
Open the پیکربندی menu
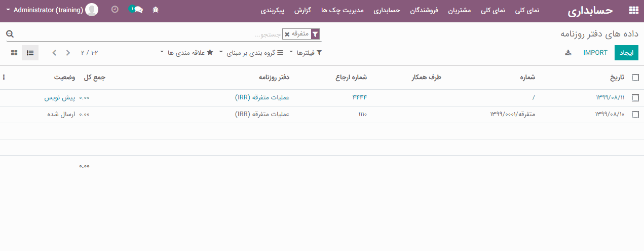pyautogui.click(x=272, y=10)
